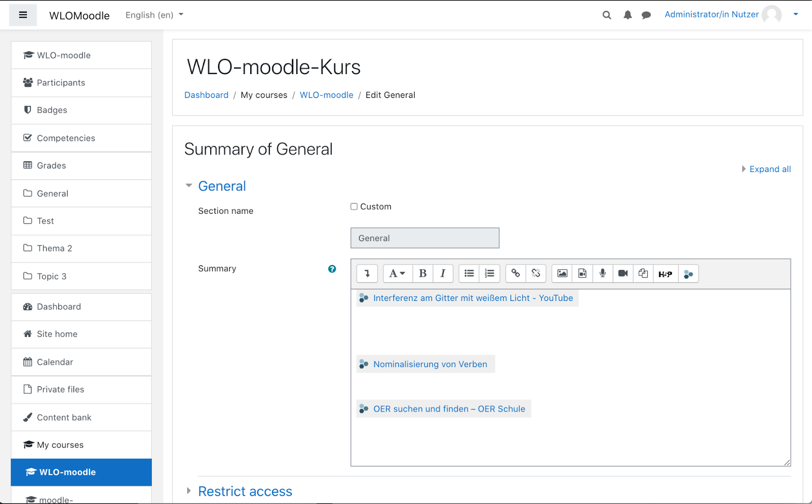Open Nominalisierung von Verben link
The image size is (812, 504).
click(430, 364)
